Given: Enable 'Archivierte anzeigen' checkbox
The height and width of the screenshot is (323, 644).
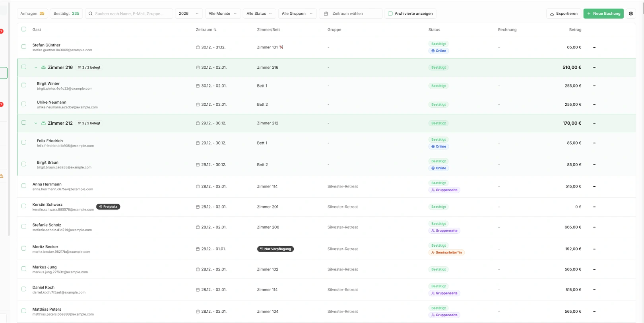Looking at the screenshot, I should point(390,14).
